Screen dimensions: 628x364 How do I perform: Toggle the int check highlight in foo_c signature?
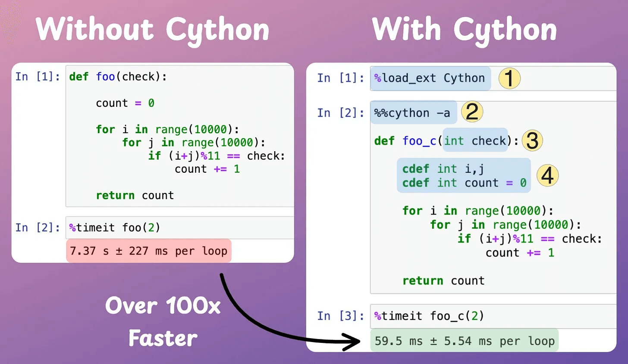[474, 140]
